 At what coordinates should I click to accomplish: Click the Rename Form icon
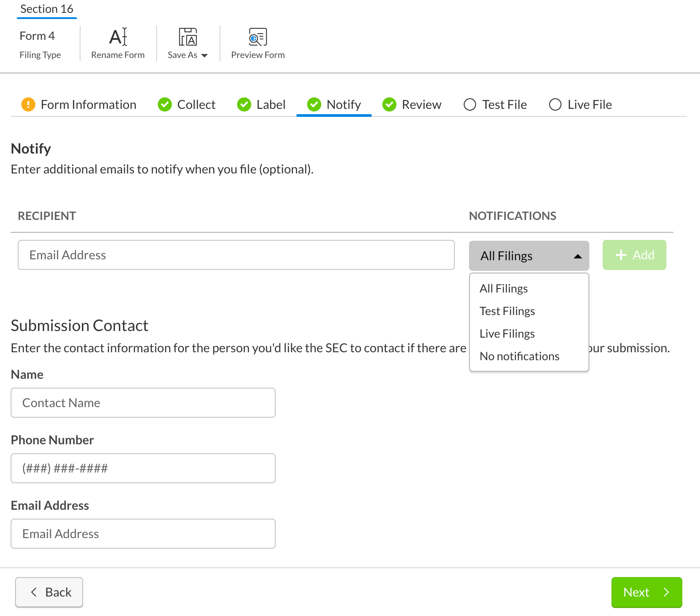click(118, 37)
